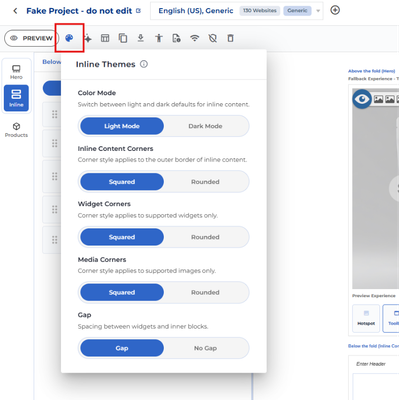The height and width of the screenshot is (400, 399).
Task: Click the first drag handle in inline list
Action: [x=55, y=114]
